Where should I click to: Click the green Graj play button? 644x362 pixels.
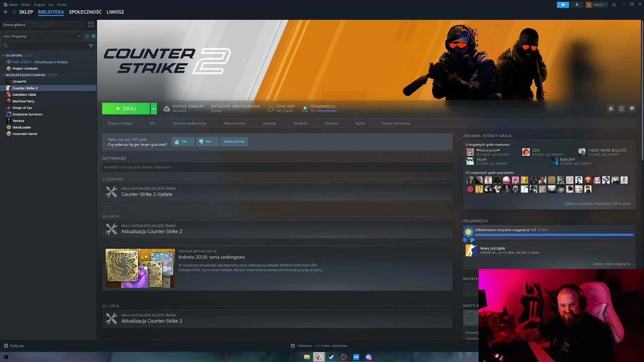[x=126, y=109]
